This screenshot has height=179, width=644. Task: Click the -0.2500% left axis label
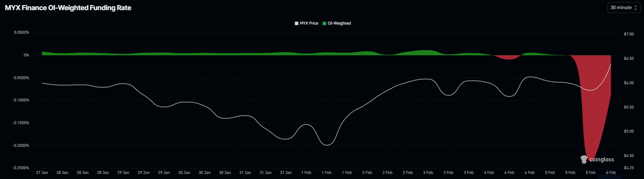[x=21, y=168]
